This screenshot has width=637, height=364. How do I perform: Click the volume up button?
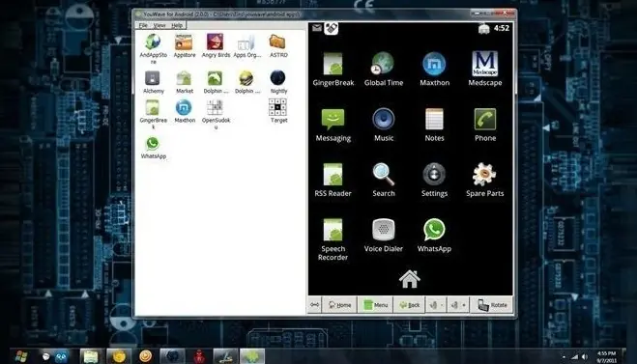[x=458, y=305]
